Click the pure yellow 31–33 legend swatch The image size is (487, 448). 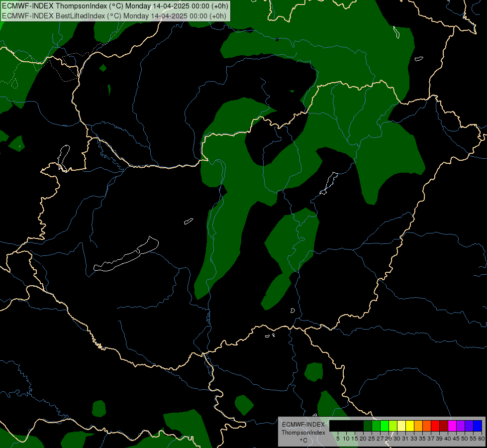click(x=410, y=426)
